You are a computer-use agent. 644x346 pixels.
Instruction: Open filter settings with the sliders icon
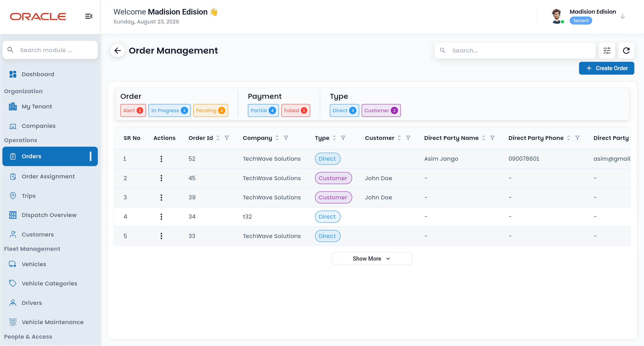coord(607,51)
